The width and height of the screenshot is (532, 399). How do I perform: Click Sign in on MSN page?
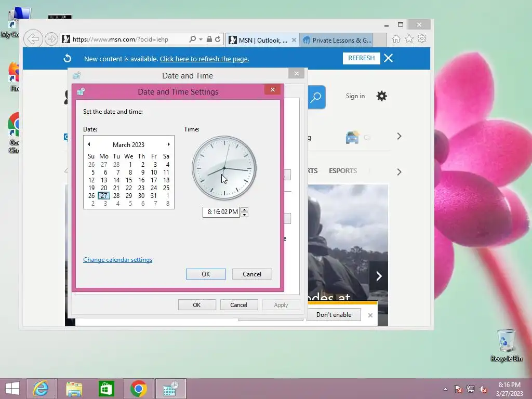(x=355, y=96)
